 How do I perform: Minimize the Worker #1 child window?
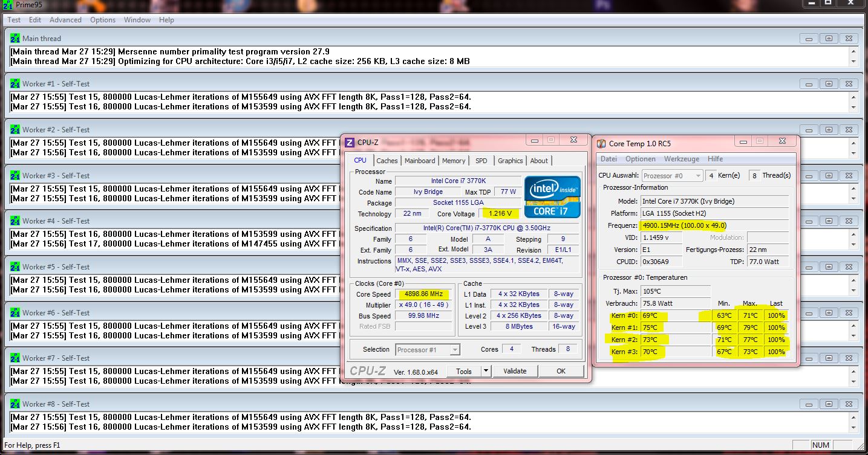pos(809,84)
